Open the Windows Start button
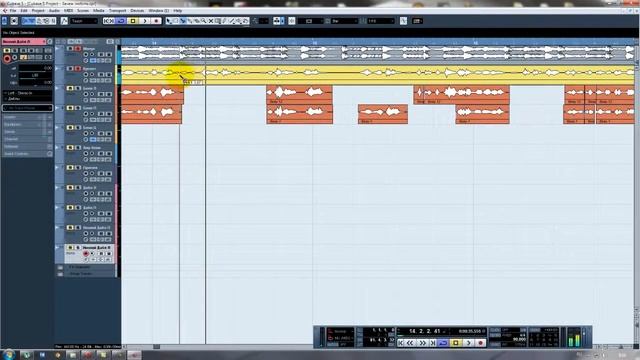Image resolution: width=640 pixels, height=360 pixels. coord(8,355)
